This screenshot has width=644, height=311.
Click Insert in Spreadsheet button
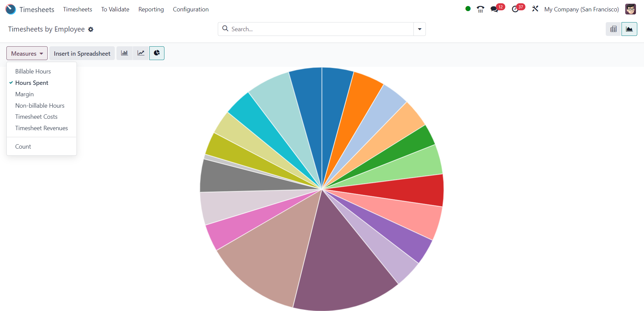(x=82, y=53)
